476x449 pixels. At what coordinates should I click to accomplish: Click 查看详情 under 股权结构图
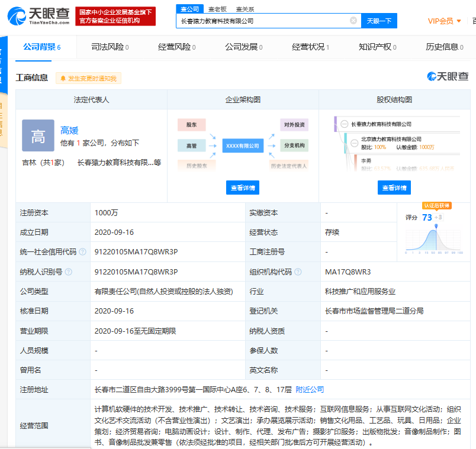(x=394, y=188)
